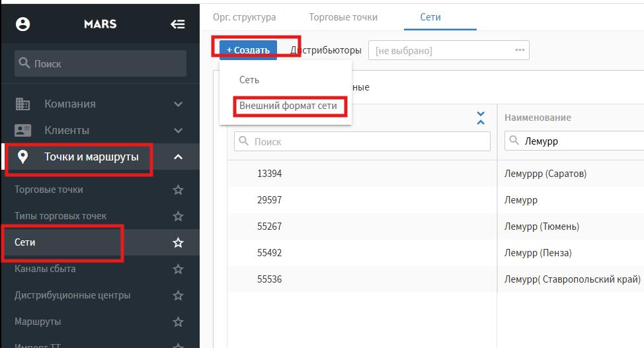Click the Клиенты contact card icon

pyautogui.click(x=23, y=131)
